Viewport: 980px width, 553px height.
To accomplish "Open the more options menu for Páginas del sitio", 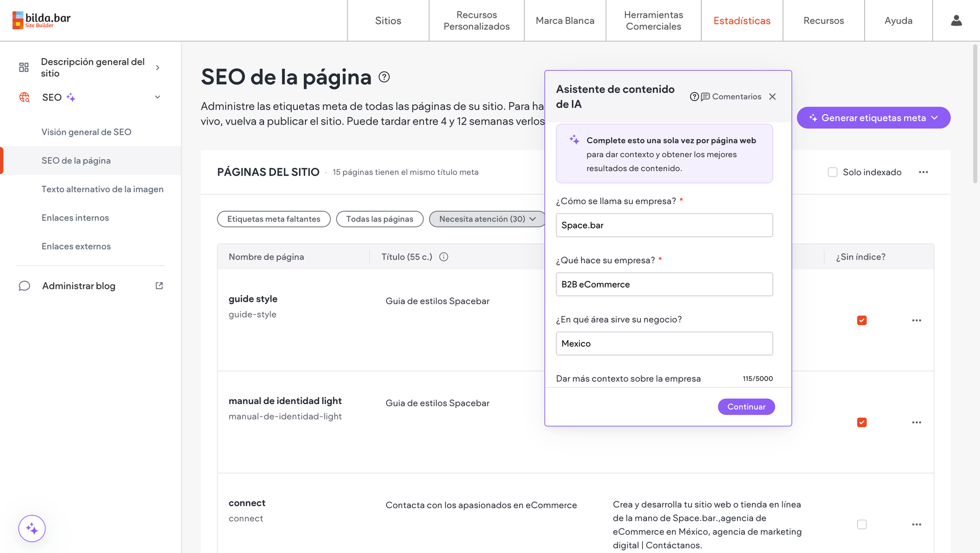I will click(923, 172).
